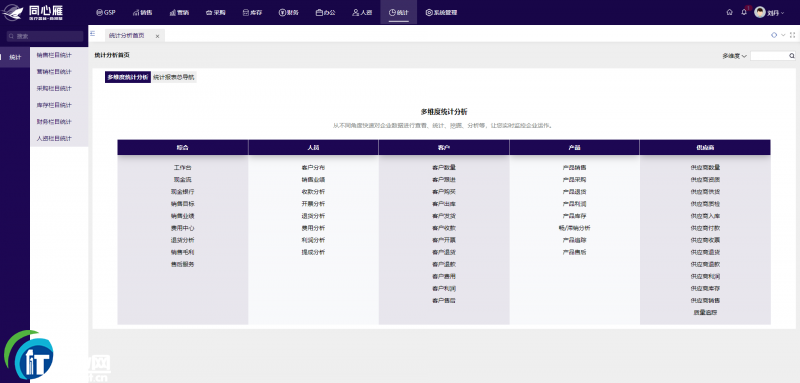The width and height of the screenshot is (800, 383).
Task: Switch to the 统计报表总导航 tab
Action: [173, 78]
